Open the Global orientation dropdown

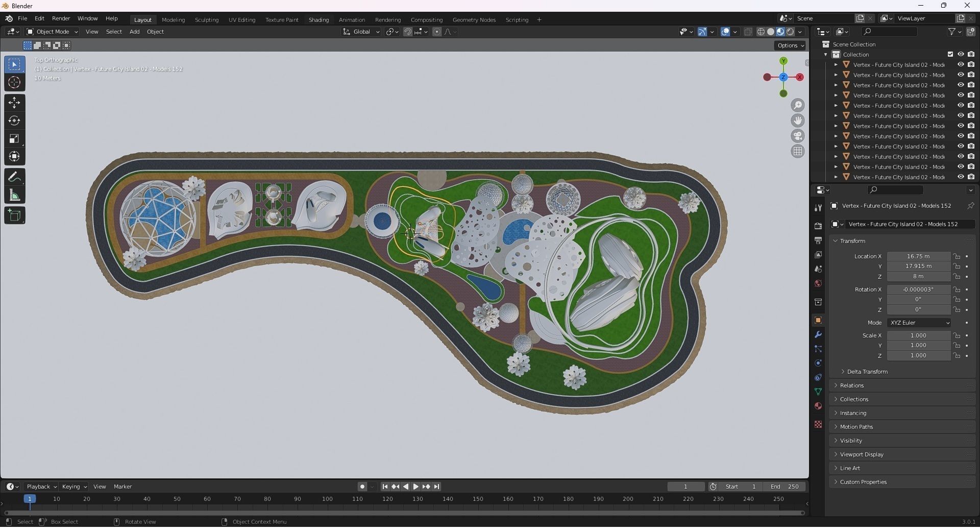(x=361, y=32)
